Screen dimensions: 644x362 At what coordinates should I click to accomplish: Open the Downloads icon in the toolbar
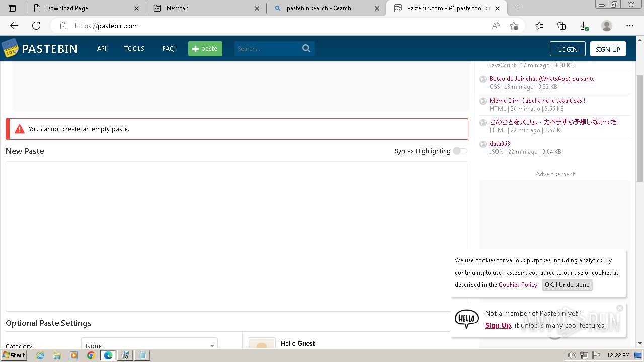pyautogui.click(x=584, y=26)
